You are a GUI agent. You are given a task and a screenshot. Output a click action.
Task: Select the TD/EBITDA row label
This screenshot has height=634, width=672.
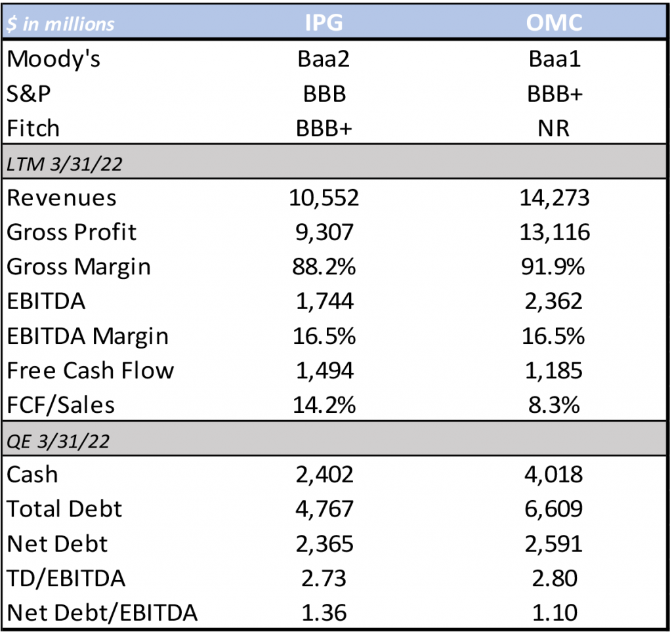click(66, 579)
